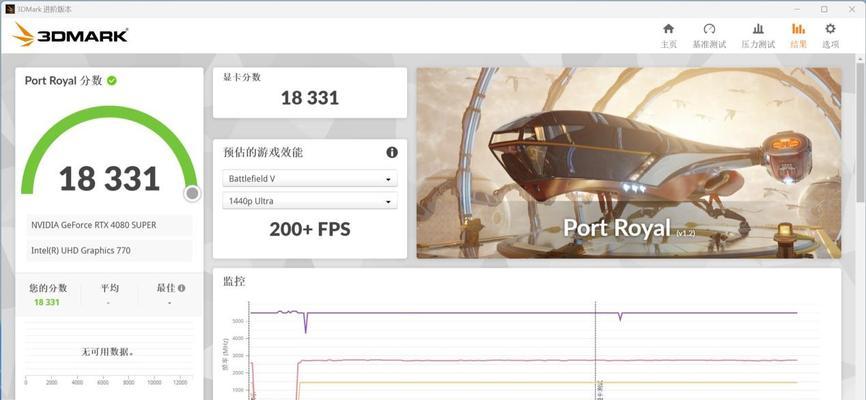Click the 预估的游戏效能 heading
The image size is (866, 400).
point(263,152)
